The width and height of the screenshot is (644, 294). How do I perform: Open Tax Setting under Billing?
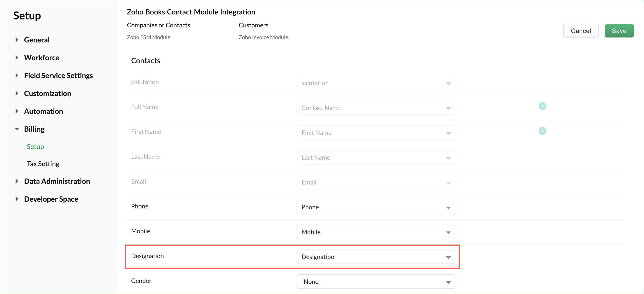pos(43,164)
